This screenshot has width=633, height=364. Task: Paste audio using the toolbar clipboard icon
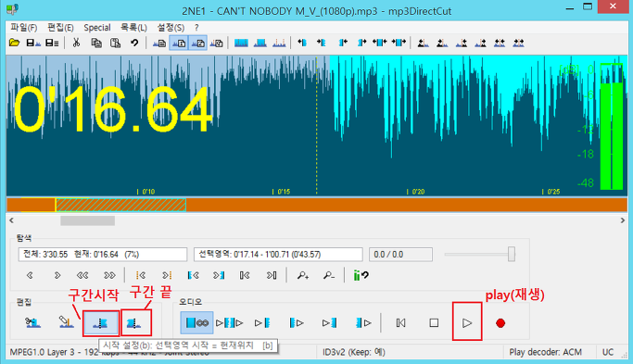[x=116, y=43]
